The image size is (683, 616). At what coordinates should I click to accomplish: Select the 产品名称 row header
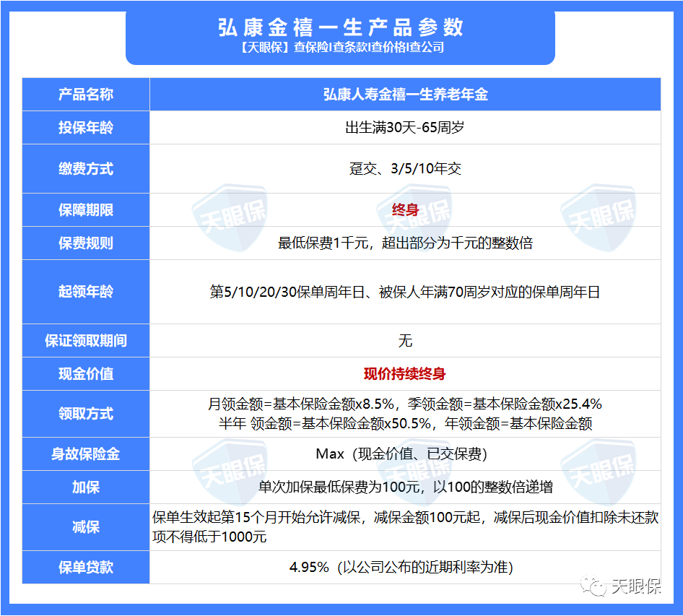[x=86, y=95]
